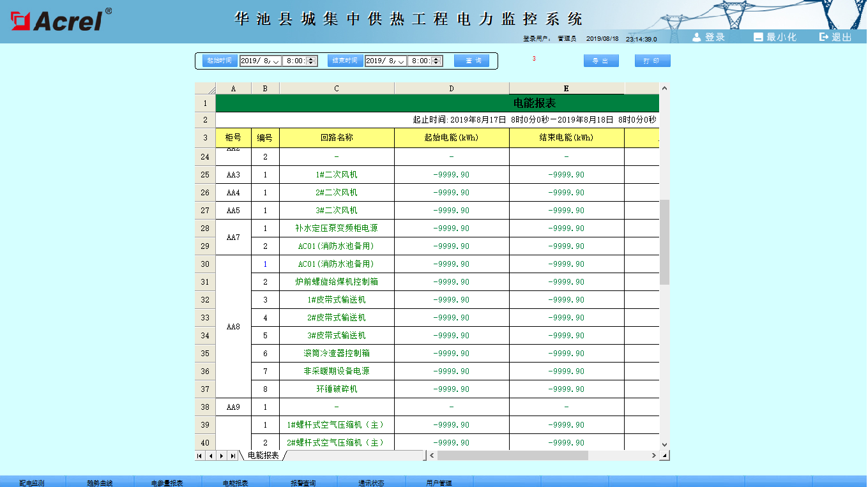Screen dimensions: 868x487
Task: Click horizontal scrollbar left arrow
Action: click(x=432, y=456)
